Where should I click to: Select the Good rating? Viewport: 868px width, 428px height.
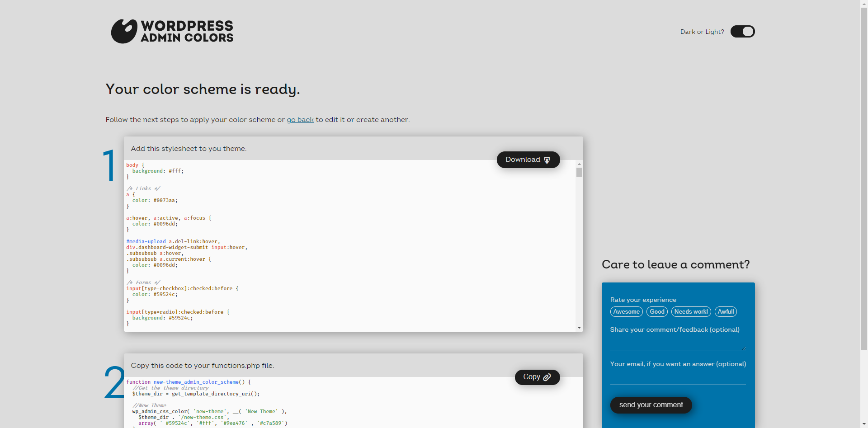pyautogui.click(x=657, y=311)
